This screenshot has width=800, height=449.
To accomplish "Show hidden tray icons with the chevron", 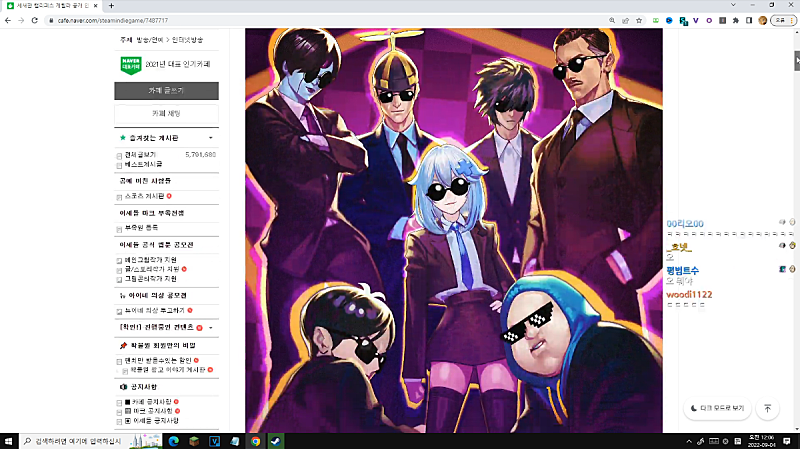I will [x=689, y=441].
